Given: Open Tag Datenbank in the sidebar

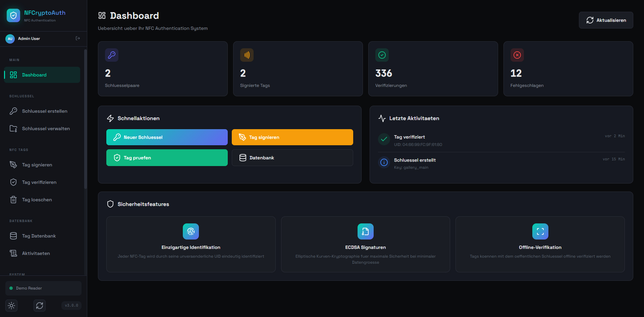Looking at the screenshot, I should (39, 236).
